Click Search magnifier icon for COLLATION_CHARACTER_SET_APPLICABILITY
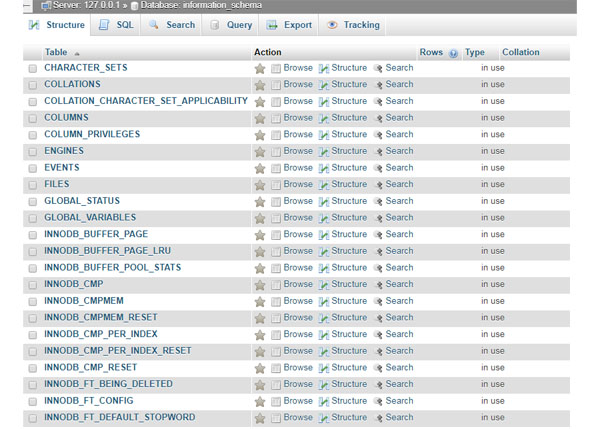 point(378,102)
